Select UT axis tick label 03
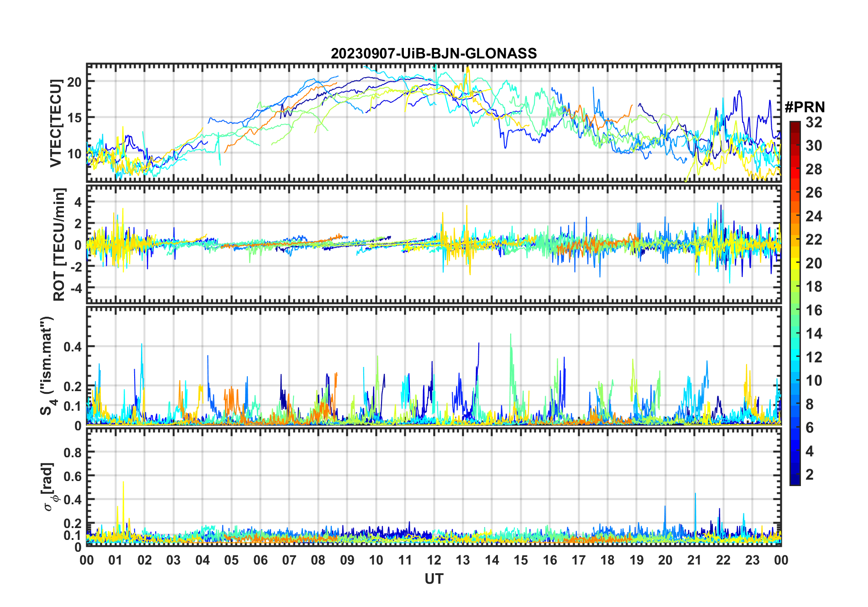The image size is (868, 607). [173, 560]
